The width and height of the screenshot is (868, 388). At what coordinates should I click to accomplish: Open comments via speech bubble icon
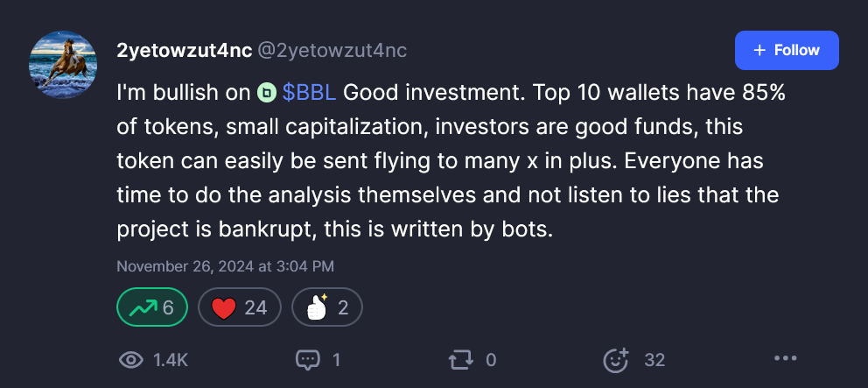[x=308, y=360]
